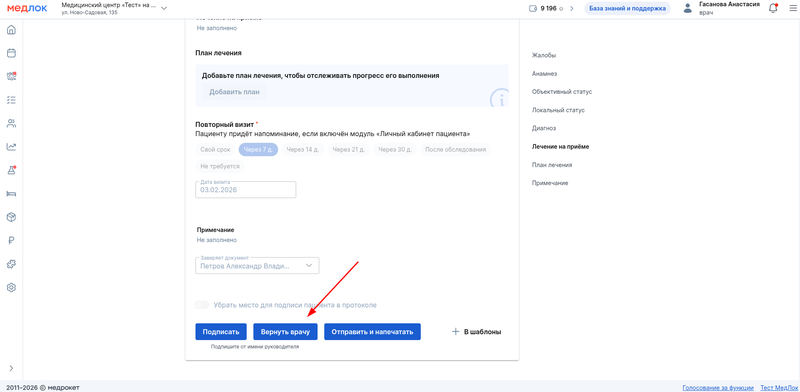This screenshot has height=392, width=800.
Task: Click Отправить и напечатать button
Action: click(372, 332)
